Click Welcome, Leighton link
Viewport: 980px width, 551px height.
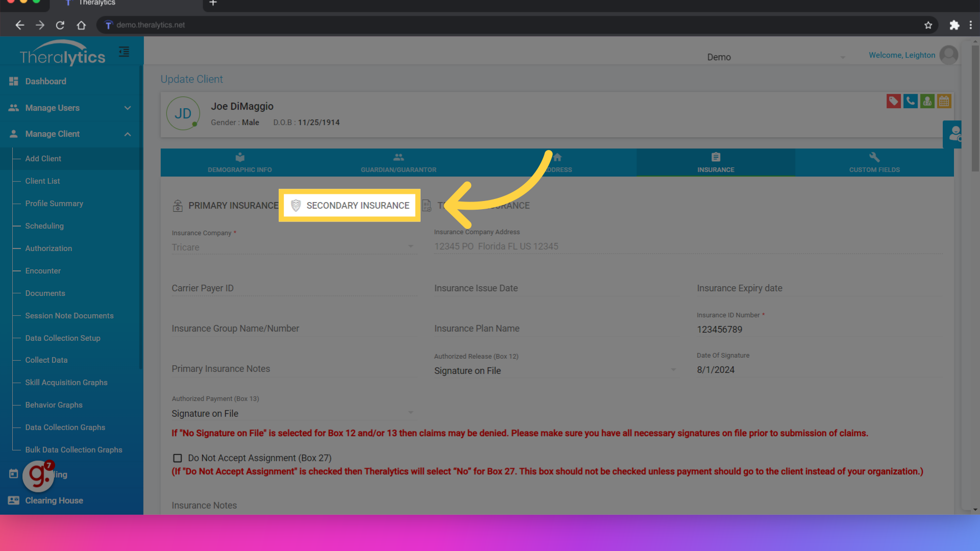click(x=902, y=55)
